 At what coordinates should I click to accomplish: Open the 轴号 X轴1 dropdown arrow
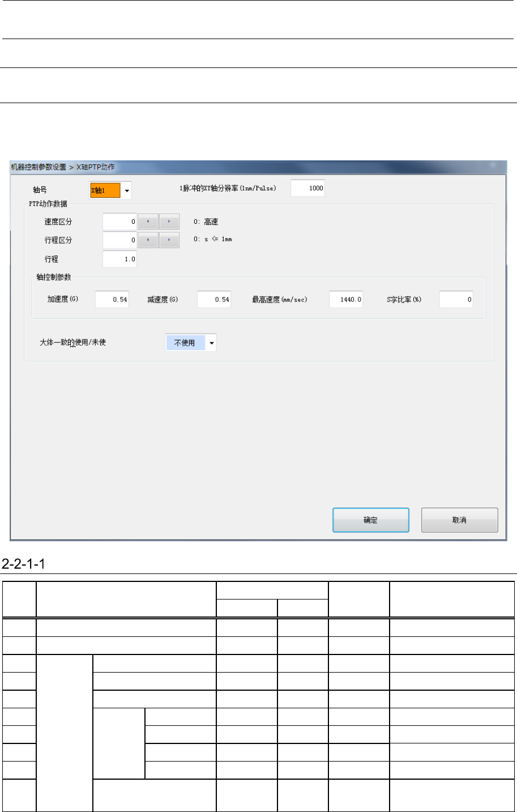tap(127, 191)
